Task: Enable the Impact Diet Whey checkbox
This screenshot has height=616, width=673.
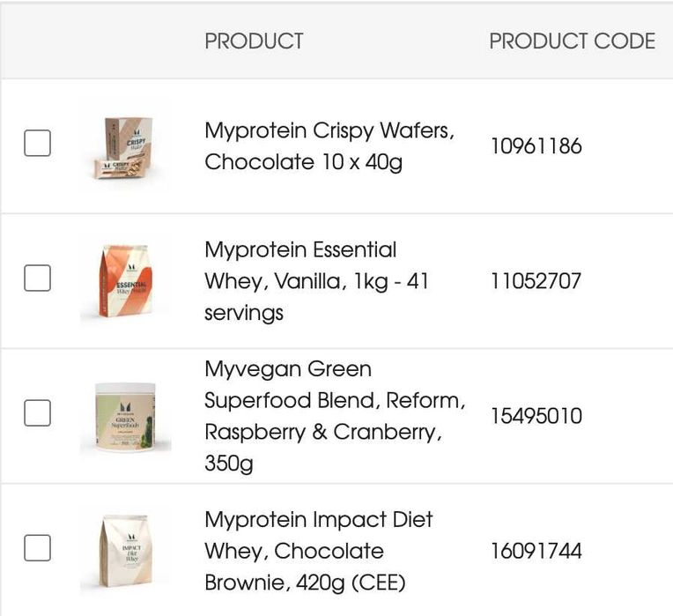Action: [37, 548]
